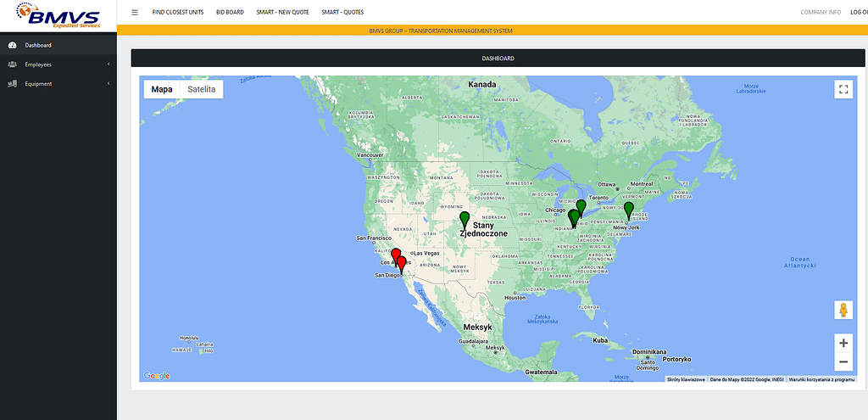The width and height of the screenshot is (868, 420).
Task: Zoom in on the map
Action: [x=843, y=343]
